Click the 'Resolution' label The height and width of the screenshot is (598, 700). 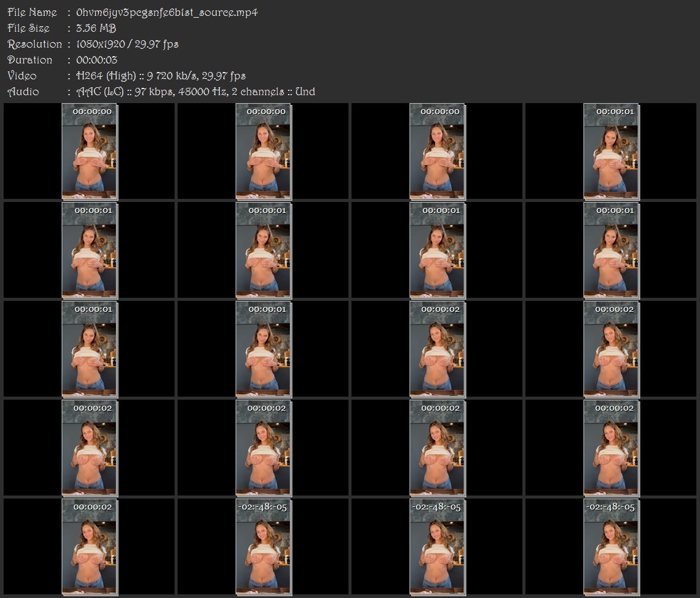point(35,44)
